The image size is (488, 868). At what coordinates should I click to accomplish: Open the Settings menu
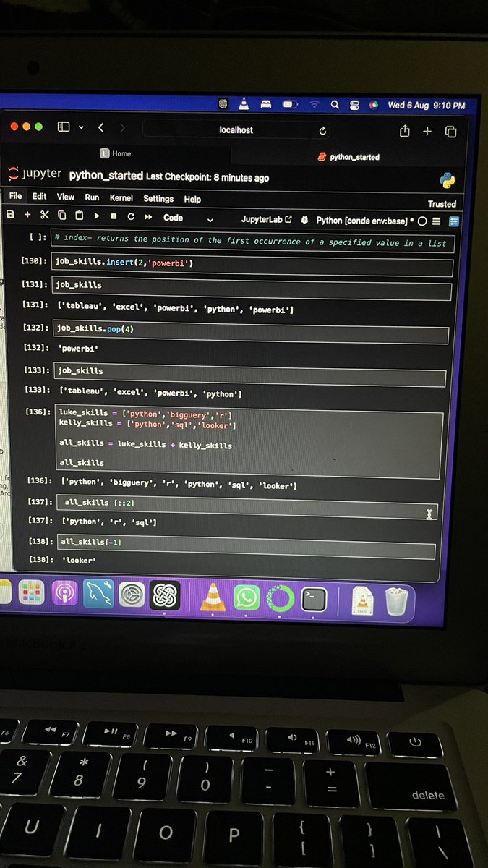(158, 199)
